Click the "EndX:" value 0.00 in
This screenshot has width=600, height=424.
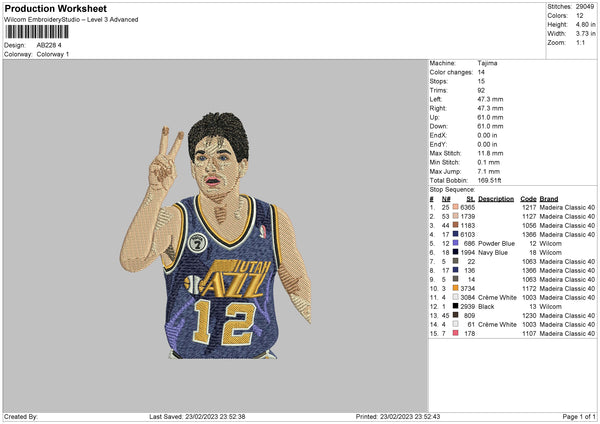(x=487, y=135)
